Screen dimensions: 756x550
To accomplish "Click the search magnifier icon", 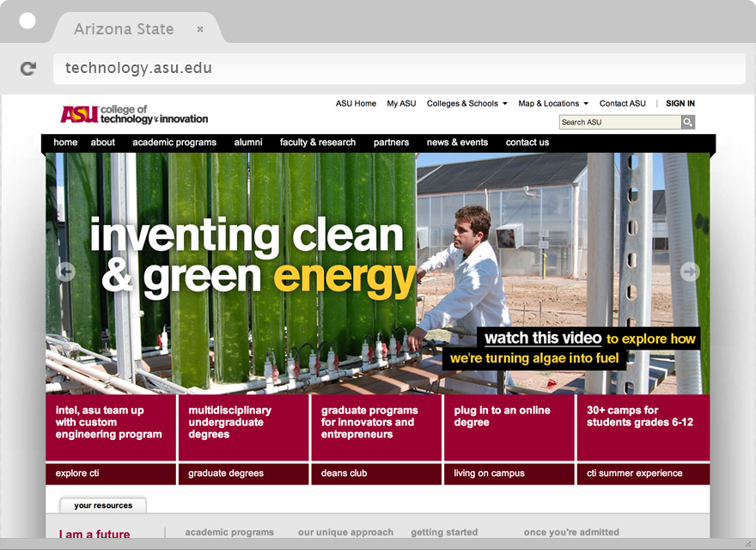I will tap(688, 122).
